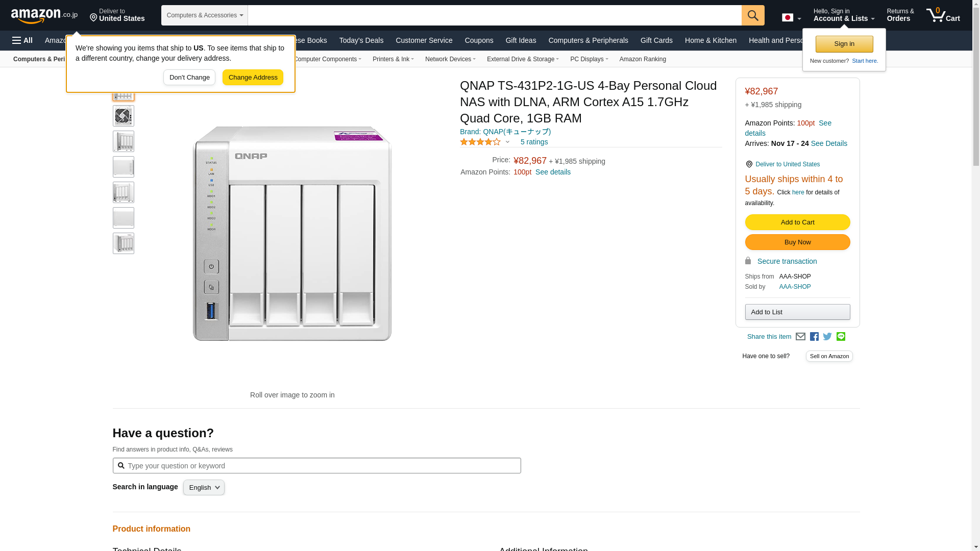980x551 pixels.
Task: Open the 5 ratings link
Action: click(x=534, y=142)
